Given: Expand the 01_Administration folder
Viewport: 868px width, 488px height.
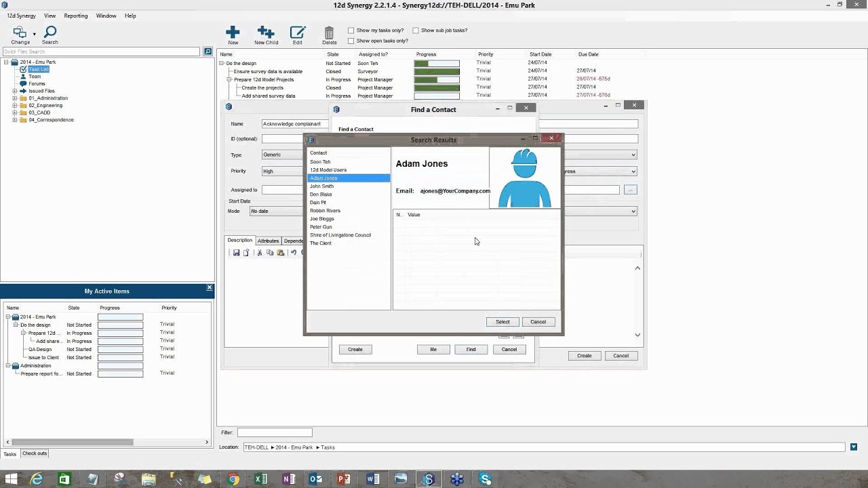Looking at the screenshot, I should (15, 98).
